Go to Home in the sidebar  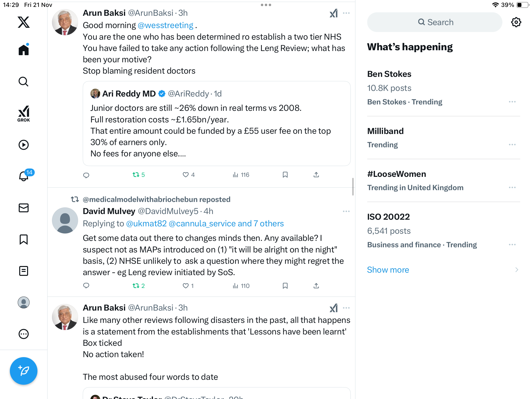24,50
